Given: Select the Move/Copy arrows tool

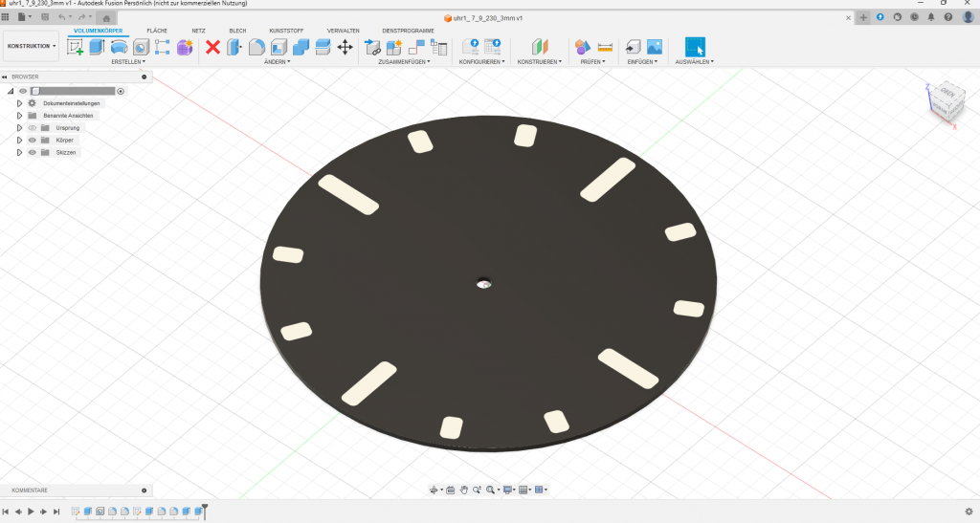Looking at the screenshot, I should point(345,47).
